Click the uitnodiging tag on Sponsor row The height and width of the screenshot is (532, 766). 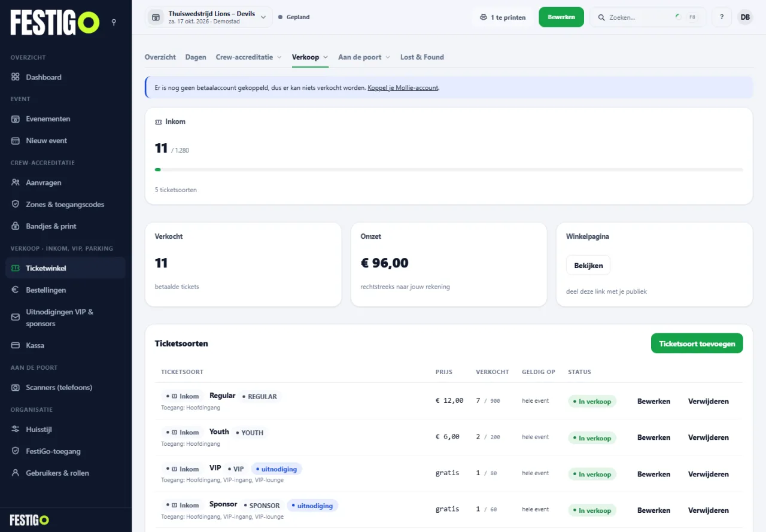click(x=312, y=506)
